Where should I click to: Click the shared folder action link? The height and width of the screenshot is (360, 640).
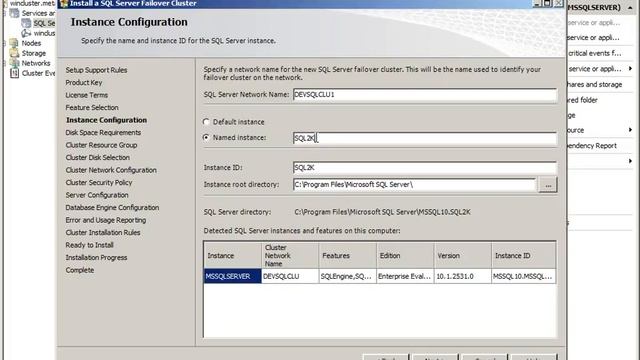(x=582, y=100)
